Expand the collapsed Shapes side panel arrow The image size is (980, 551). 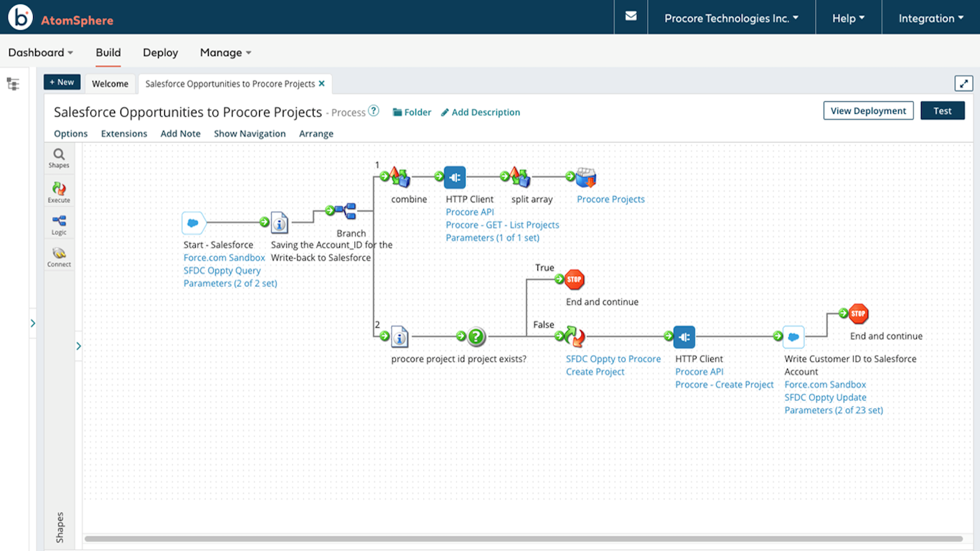tap(78, 347)
